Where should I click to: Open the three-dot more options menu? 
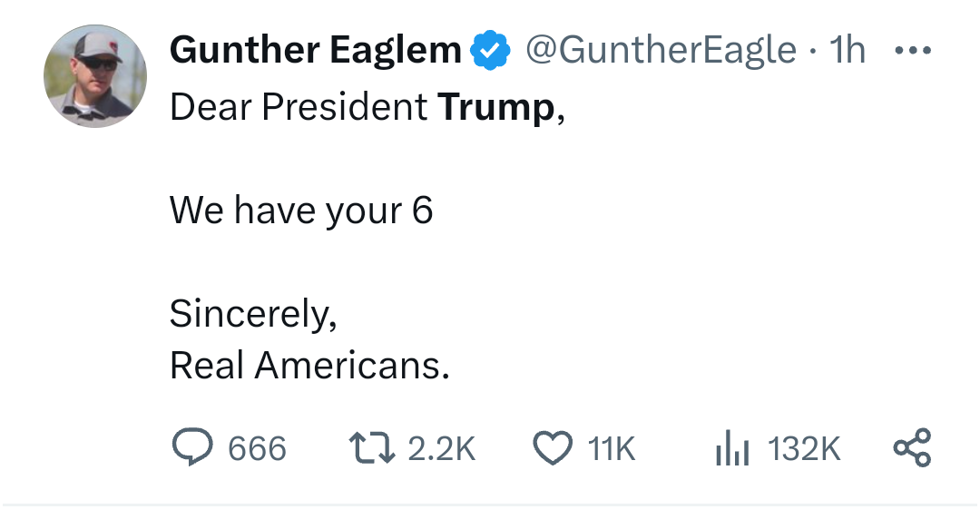(913, 50)
